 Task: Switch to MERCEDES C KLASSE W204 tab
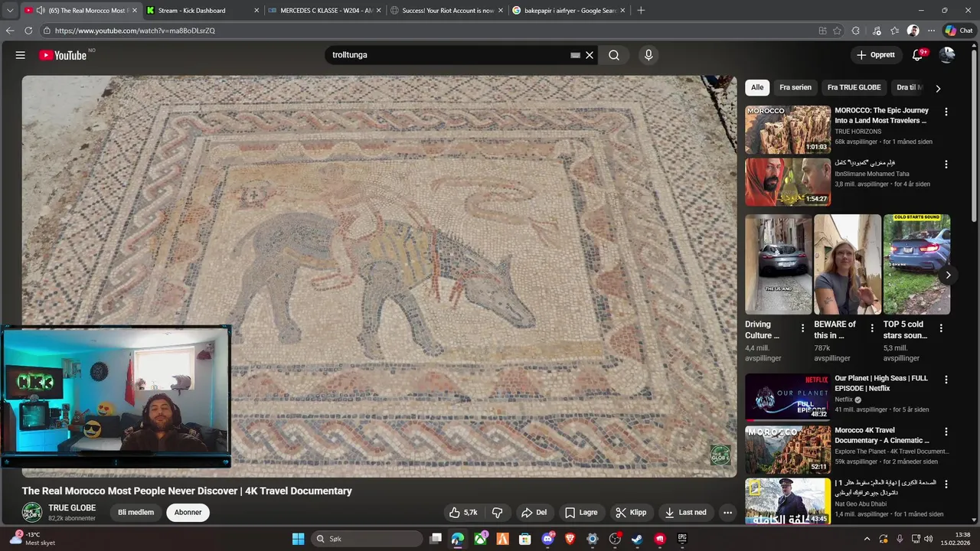(325, 11)
